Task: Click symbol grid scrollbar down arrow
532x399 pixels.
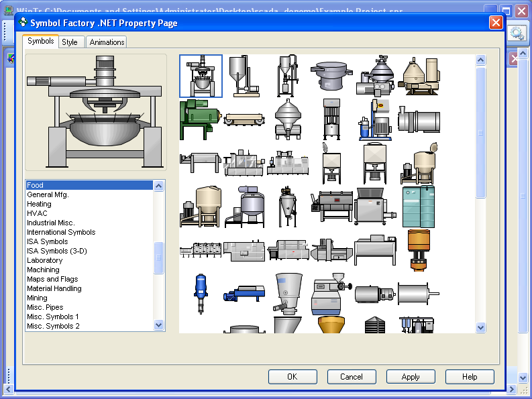Action: point(480,327)
